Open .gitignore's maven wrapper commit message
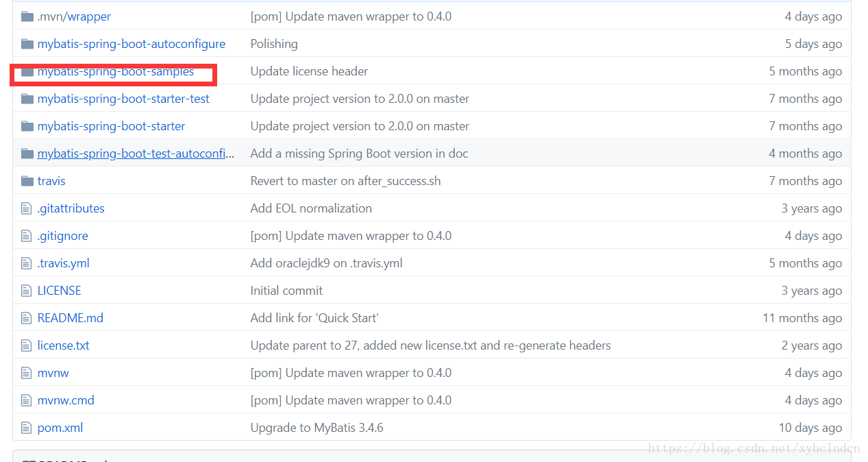 (351, 236)
